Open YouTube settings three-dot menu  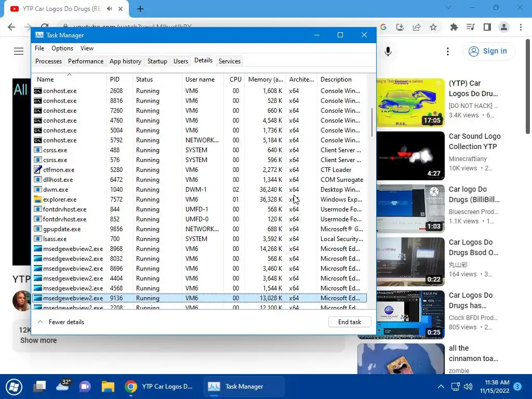448,51
